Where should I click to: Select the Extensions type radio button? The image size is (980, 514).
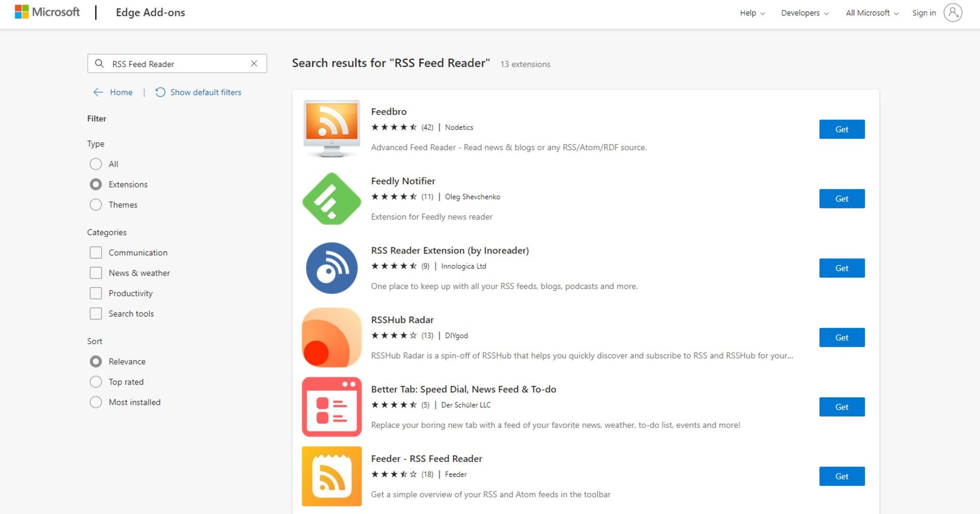click(x=95, y=184)
